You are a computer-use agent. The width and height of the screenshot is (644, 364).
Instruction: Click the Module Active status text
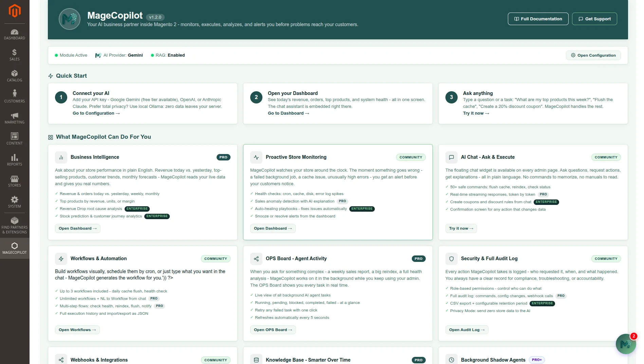(x=73, y=55)
